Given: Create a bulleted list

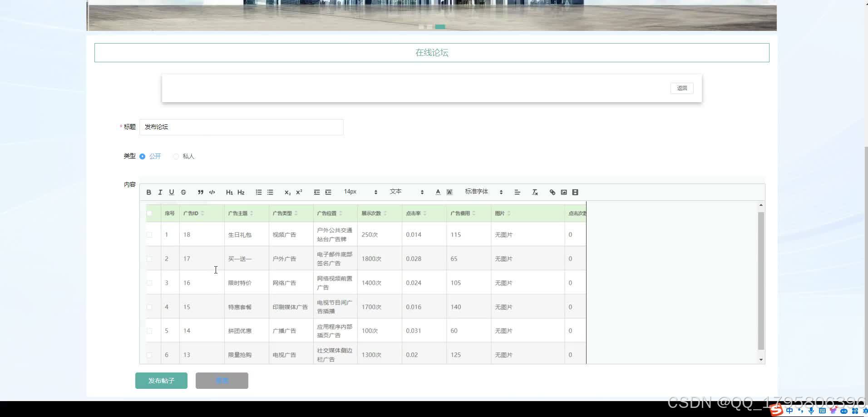Looking at the screenshot, I should pyautogui.click(x=270, y=192).
